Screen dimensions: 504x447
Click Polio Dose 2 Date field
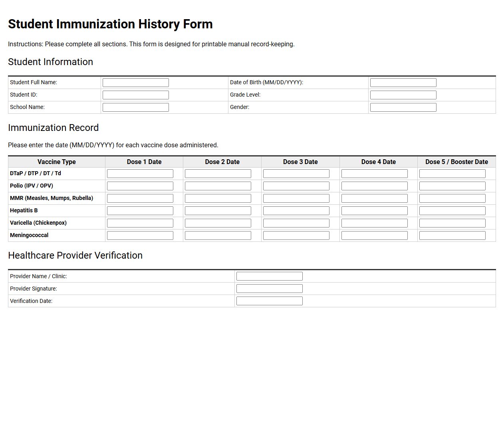tap(218, 186)
